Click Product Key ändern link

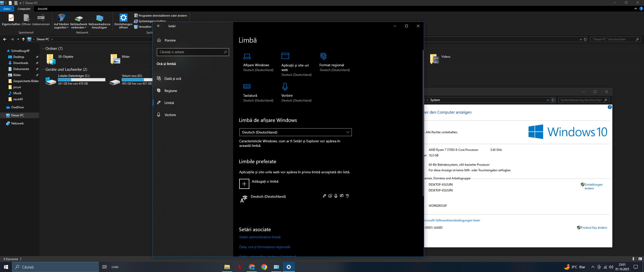click(x=594, y=228)
